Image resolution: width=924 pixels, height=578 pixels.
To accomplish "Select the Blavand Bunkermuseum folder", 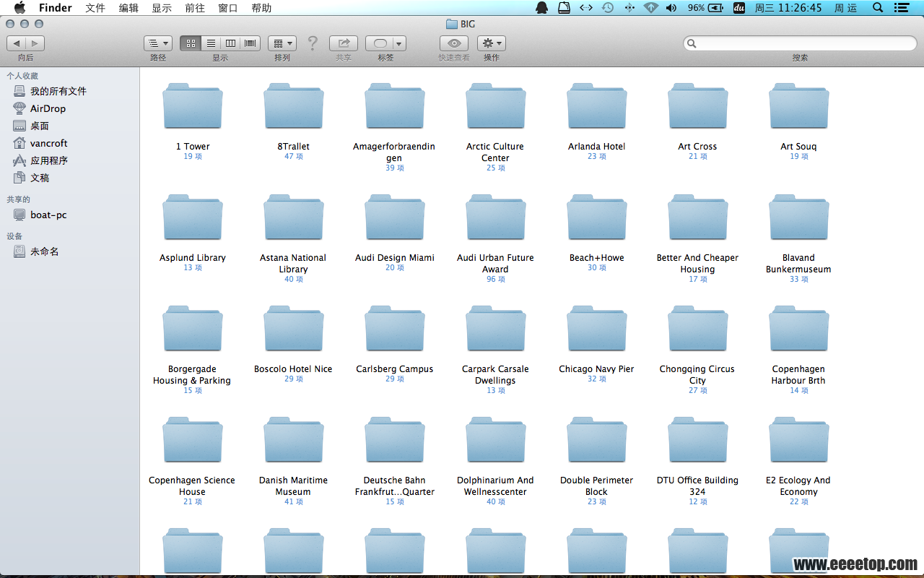I will pyautogui.click(x=798, y=217).
